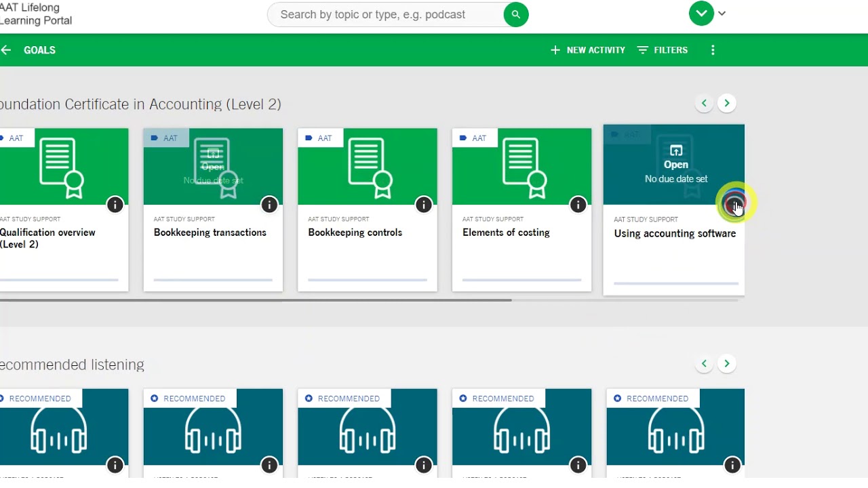Click the Elements of costing progress bar
This screenshot has width=868, height=488.
[522, 279]
